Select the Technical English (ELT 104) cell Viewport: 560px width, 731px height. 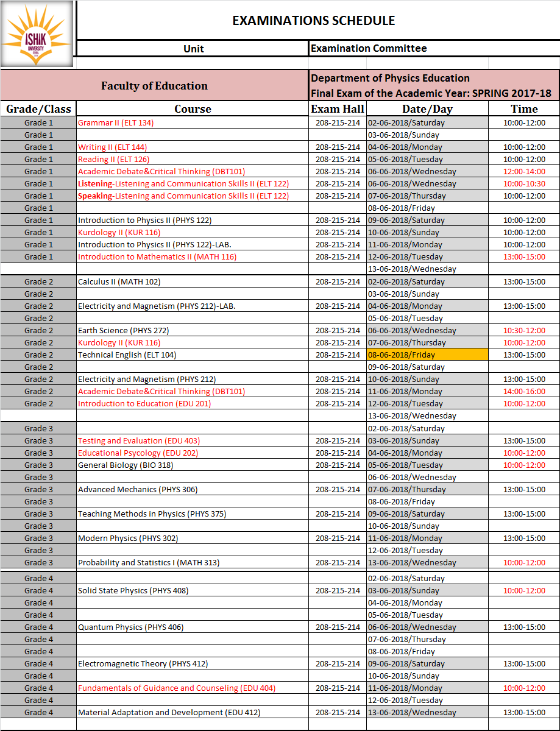[127, 355]
